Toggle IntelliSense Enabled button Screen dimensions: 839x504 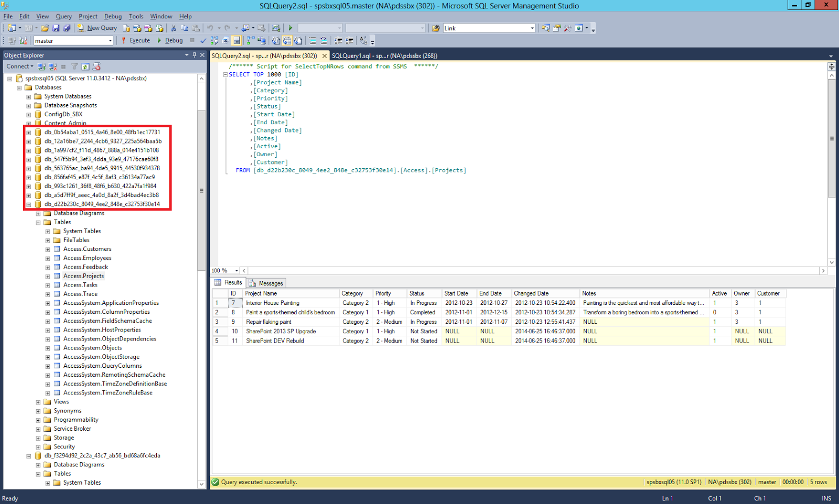click(x=236, y=41)
